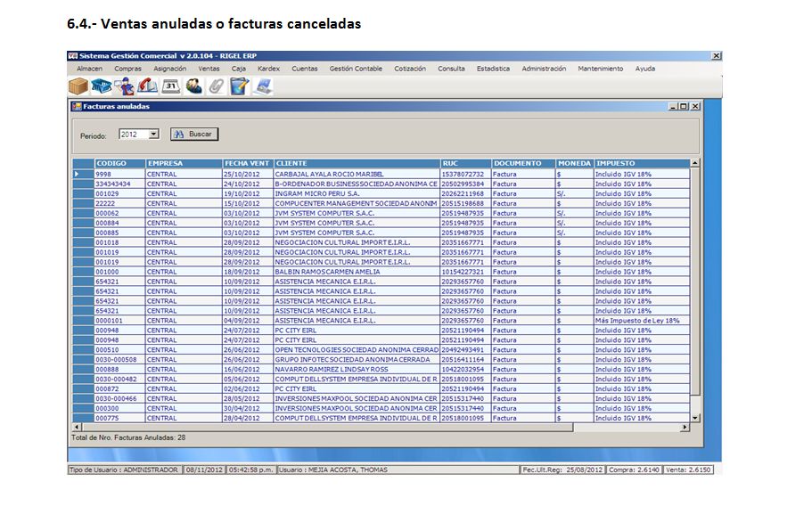
Task: Open the red telephone book icon
Action: [x=148, y=86]
